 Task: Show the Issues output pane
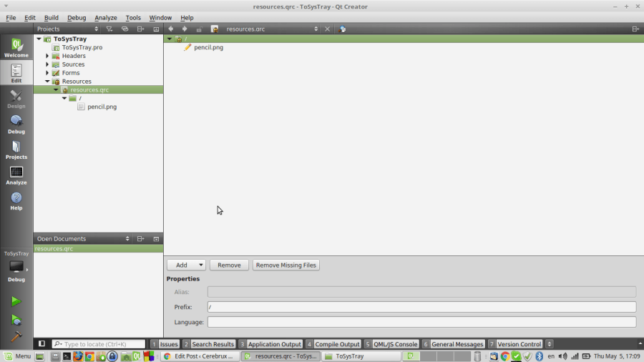[x=165, y=344]
